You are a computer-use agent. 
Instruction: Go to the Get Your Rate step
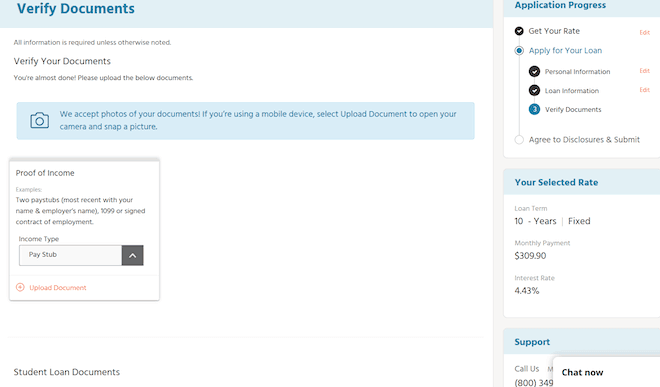(554, 31)
